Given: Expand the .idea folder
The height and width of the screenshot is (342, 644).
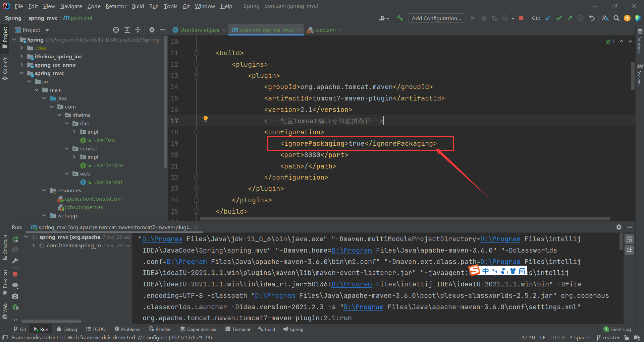Looking at the screenshot, I should point(21,48).
